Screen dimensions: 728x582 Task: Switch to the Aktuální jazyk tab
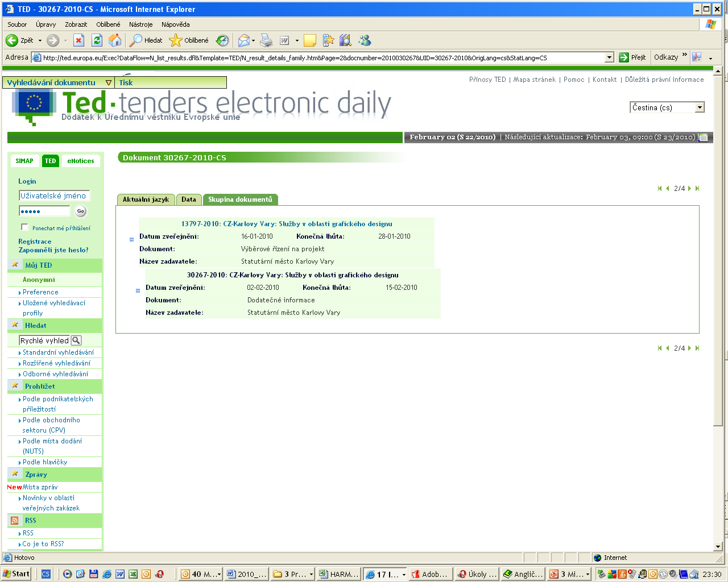[146, 199]
